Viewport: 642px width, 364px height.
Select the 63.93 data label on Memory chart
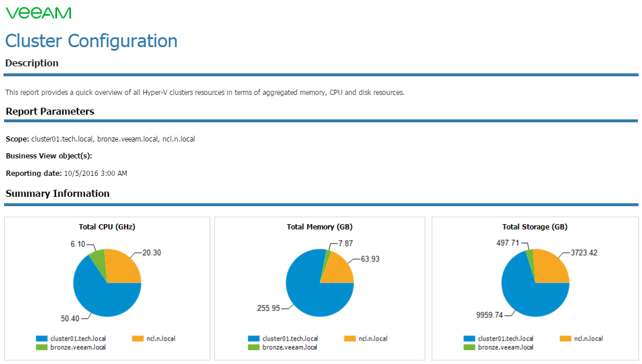[x=370, y=259]
